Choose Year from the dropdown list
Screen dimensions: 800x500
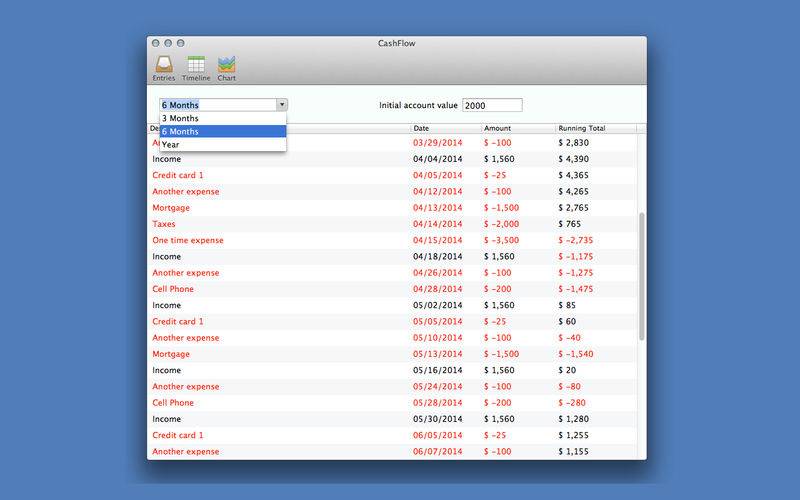point(223,144)
